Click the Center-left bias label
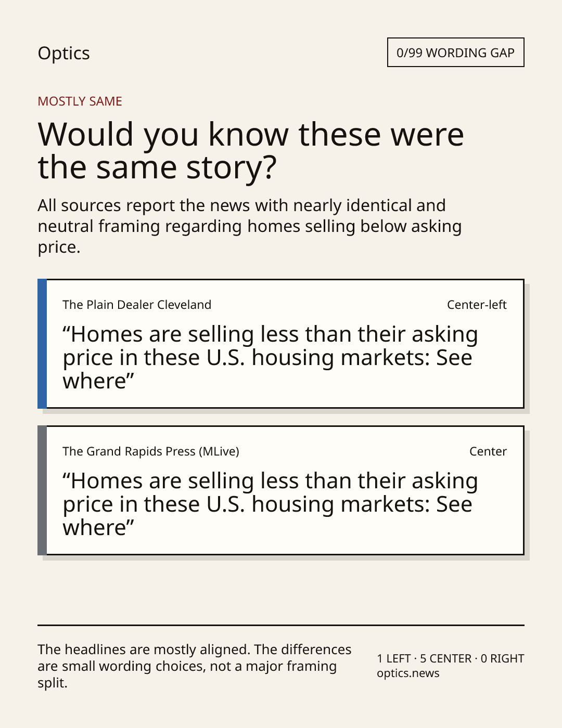The height and width of the screenshot is (728, 562). 477,305
